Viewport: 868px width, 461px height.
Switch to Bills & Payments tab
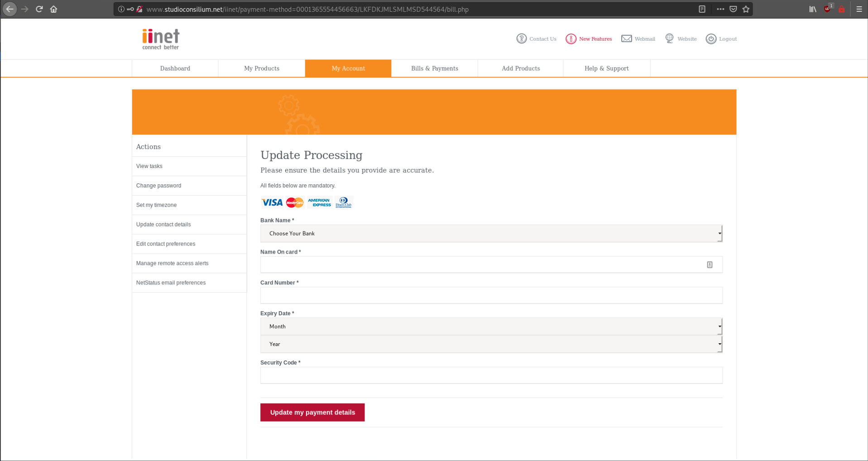[435, 68]
